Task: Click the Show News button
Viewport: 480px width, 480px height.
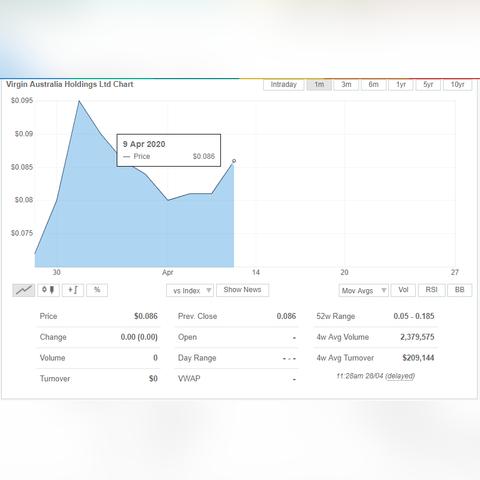Action: (242, 290)
